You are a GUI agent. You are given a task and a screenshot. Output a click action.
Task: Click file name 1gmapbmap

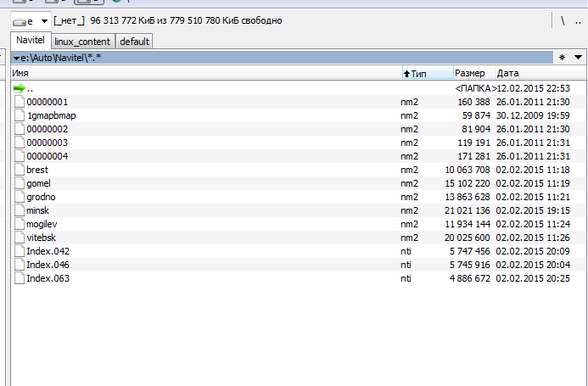point(52,115)
